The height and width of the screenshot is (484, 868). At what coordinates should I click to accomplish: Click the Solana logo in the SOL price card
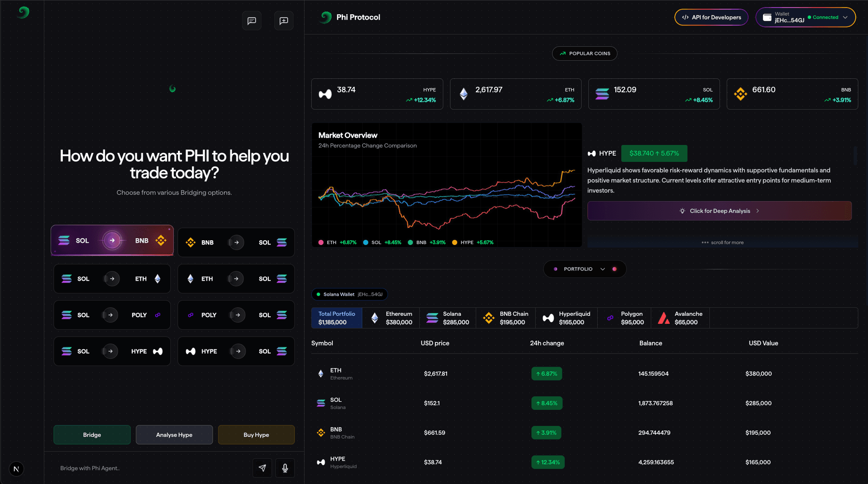tap(603, 94)
